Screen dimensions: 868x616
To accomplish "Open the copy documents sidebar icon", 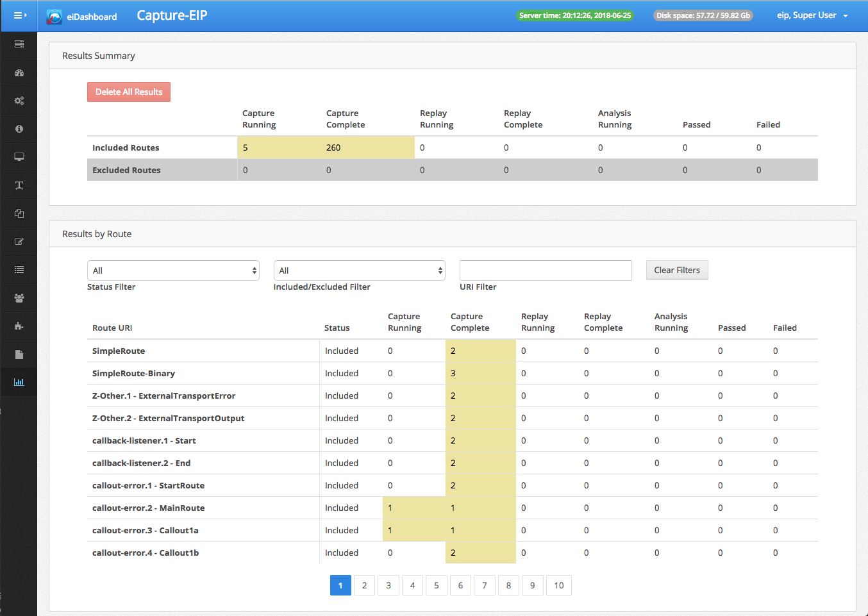I will [19, 213].
